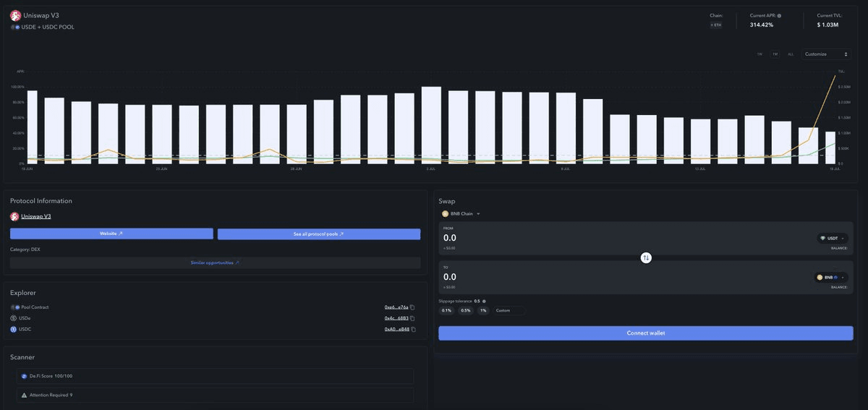
Task: Click the Uniswap V3 logo in header
Action: 15,15
